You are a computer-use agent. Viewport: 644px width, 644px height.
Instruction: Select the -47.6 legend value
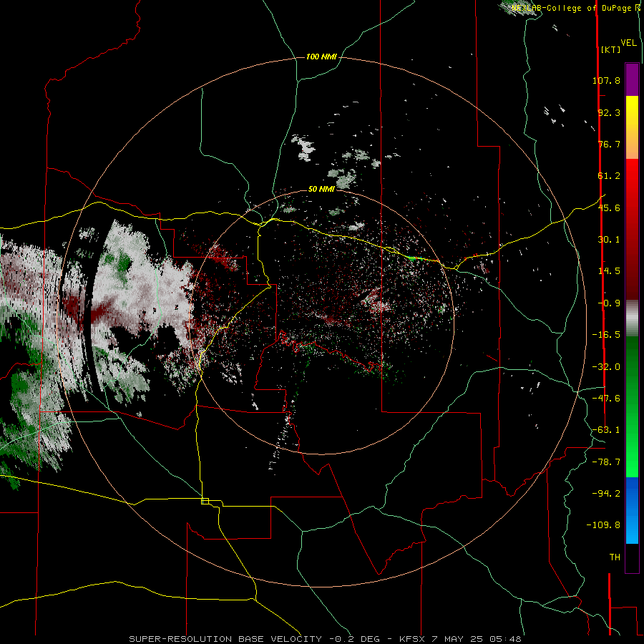click(606, 399)
